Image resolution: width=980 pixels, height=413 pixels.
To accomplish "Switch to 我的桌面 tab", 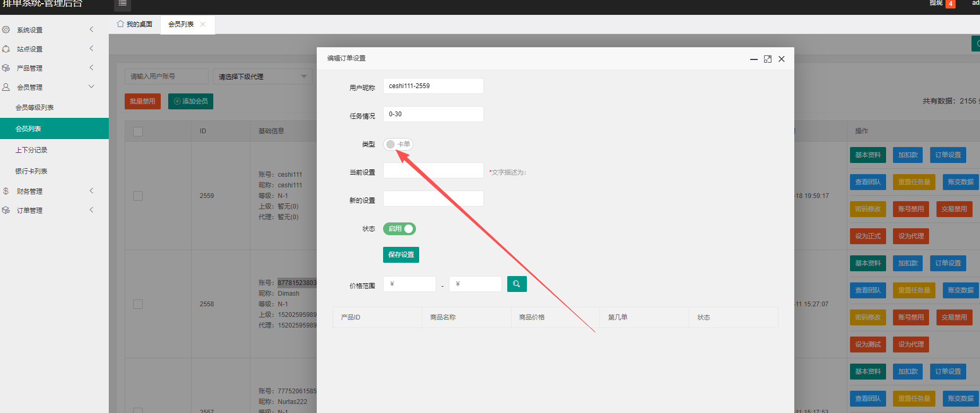I will coord(135,24).
